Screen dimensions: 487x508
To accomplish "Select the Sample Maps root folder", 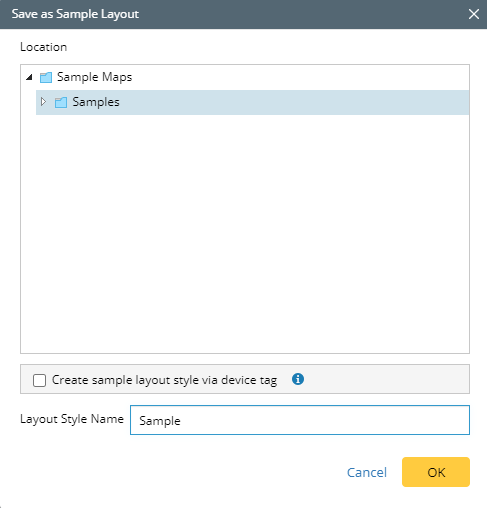I will (94, 77).
